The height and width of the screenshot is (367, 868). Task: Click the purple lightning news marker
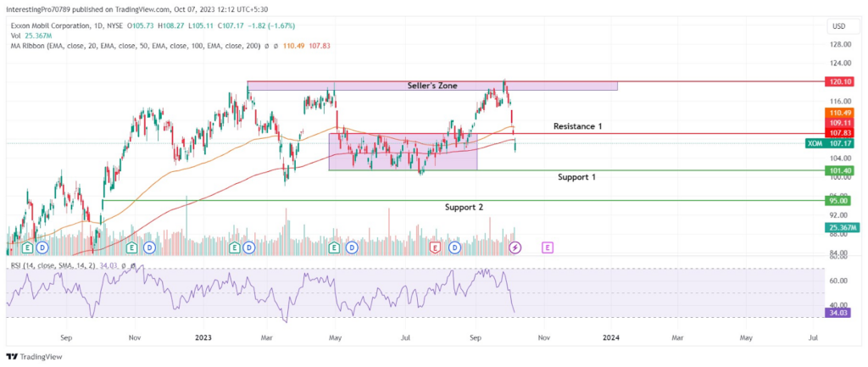(x=515, y=247)
